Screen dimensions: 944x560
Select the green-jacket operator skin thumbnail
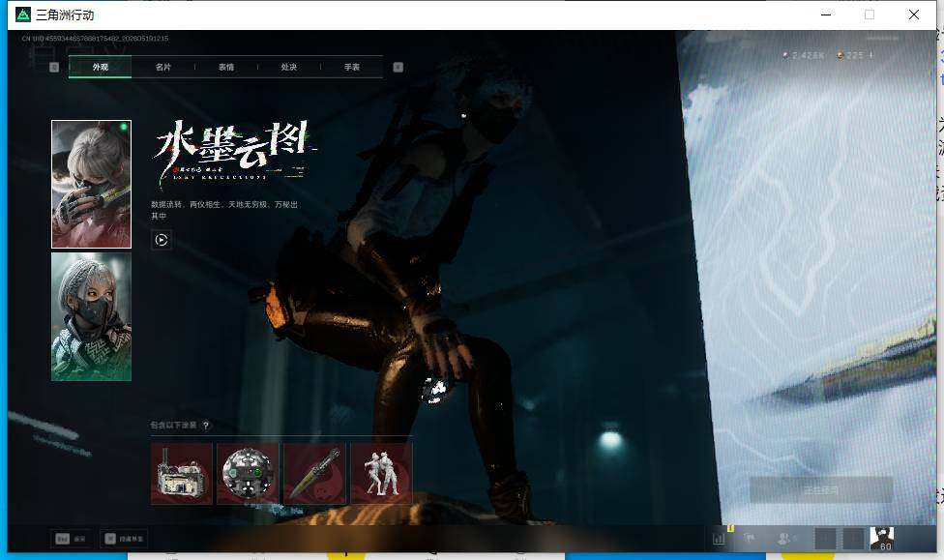(92, 316)
